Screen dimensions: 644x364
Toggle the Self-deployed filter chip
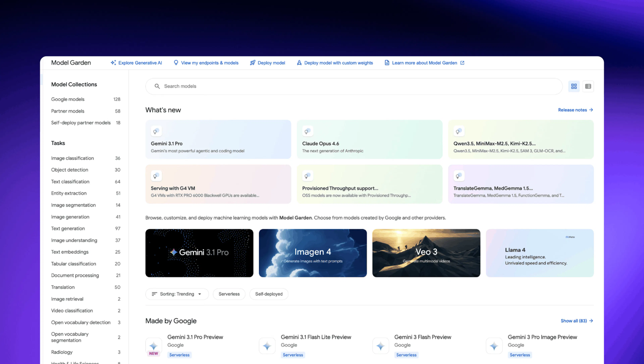pos(269,294)
